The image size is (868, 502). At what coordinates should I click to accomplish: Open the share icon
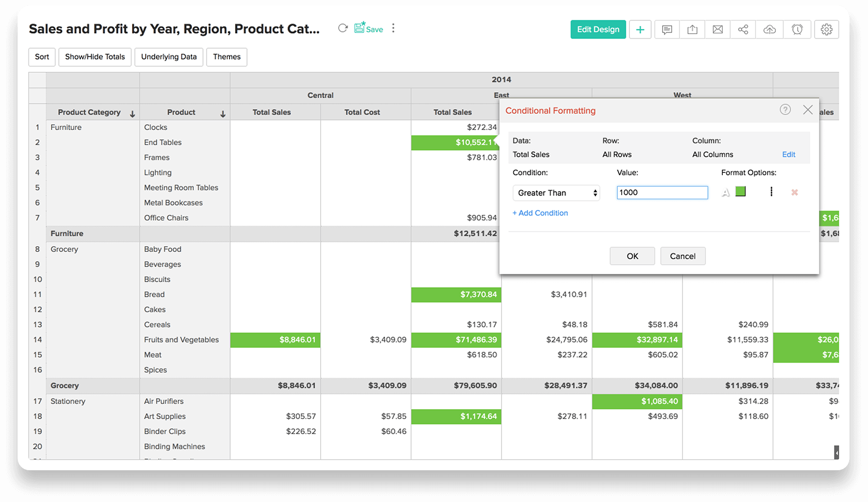[x=743, y=29]
